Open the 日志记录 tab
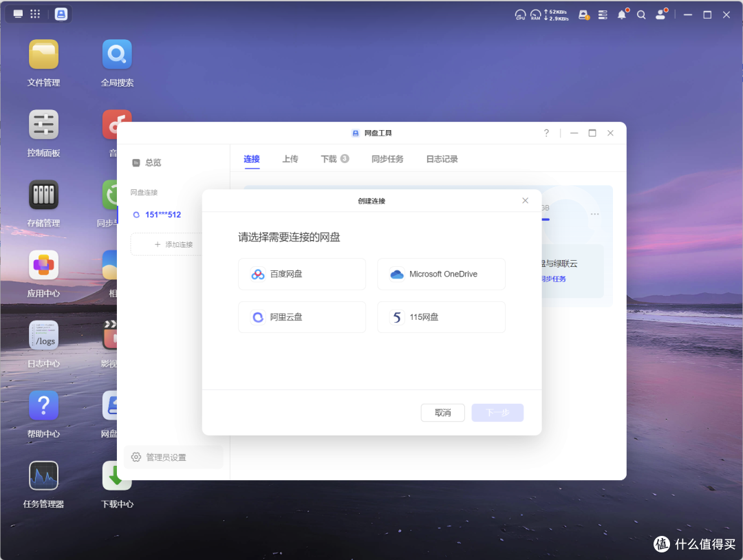 (442, 159)
